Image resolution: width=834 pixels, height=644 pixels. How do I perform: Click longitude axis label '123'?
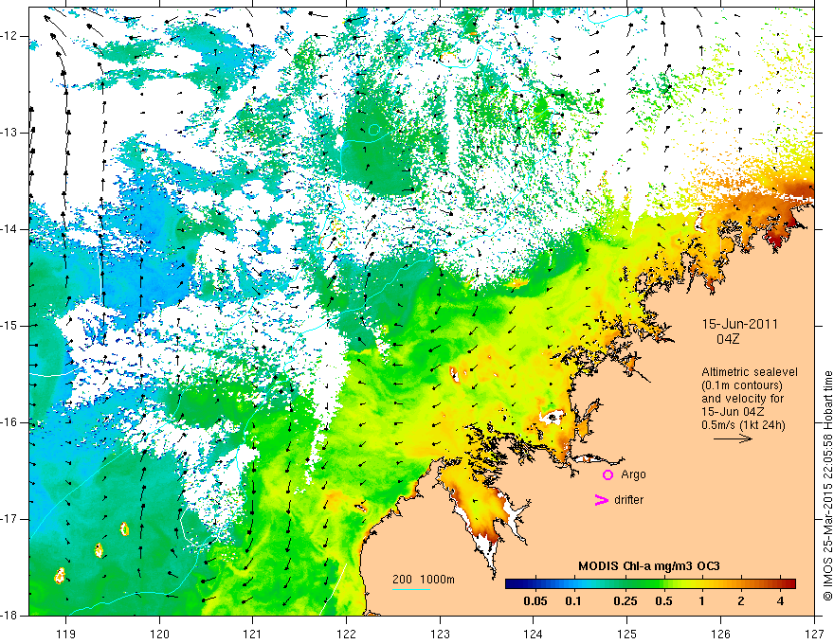click(440, 634)
